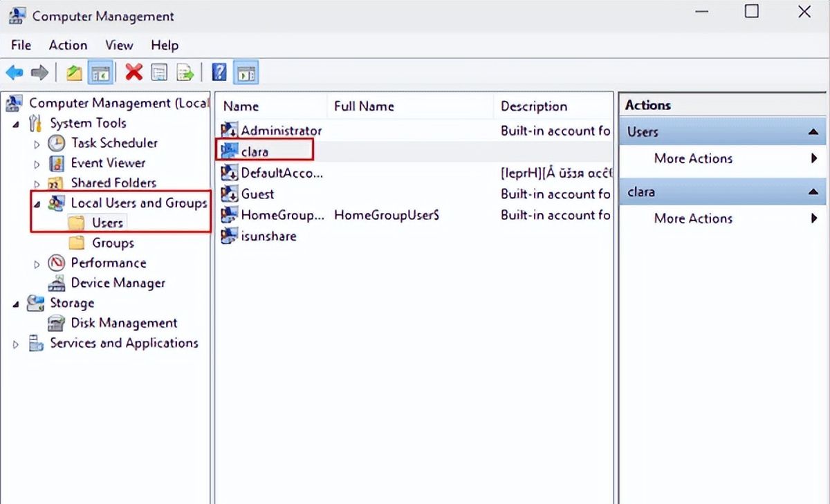Click Administrator's Built-in account description

(555, 131)
